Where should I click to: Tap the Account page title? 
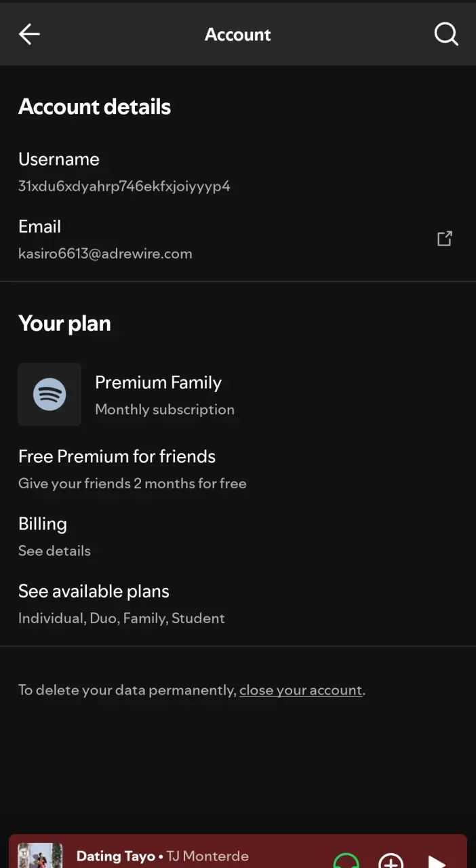click(x=238, y=35)
